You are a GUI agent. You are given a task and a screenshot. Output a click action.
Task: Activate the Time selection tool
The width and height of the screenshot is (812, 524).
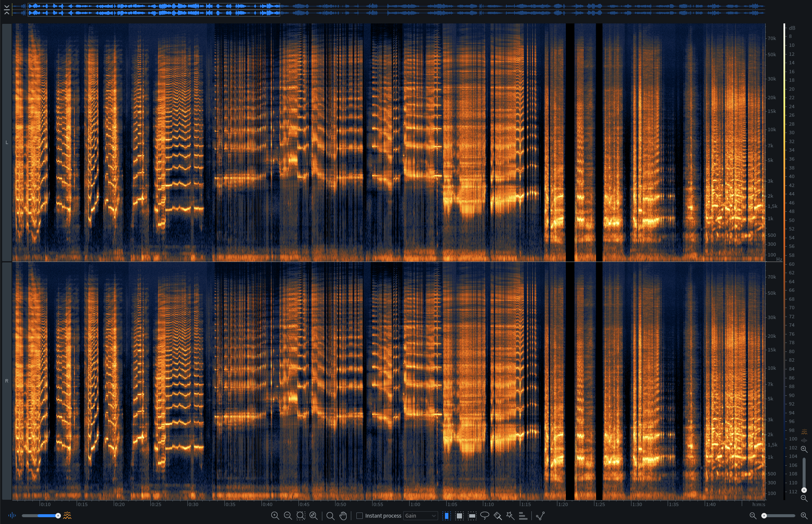click(x=446, y=516)
